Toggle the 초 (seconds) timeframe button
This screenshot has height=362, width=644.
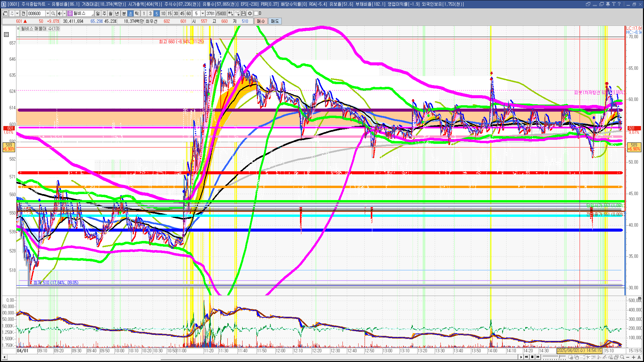(x=130, y=13)
